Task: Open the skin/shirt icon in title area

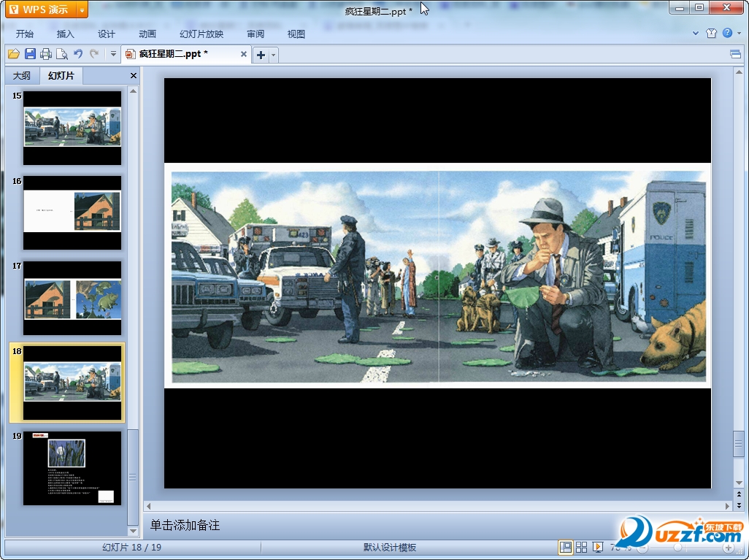Action: (x=711, y=33)
